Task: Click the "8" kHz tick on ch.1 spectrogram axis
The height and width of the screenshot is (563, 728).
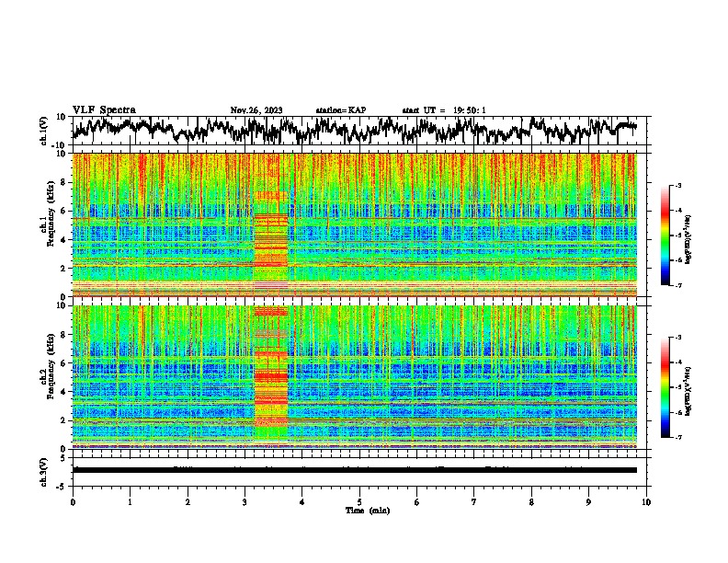Action: click(x=63, y=182)
